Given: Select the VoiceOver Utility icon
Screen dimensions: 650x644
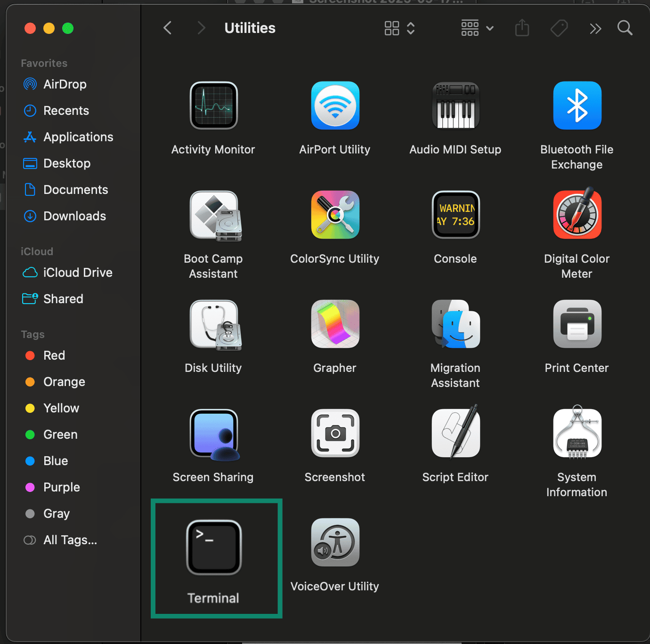Looking at the screenshot, I should click(x=335, y=542).
